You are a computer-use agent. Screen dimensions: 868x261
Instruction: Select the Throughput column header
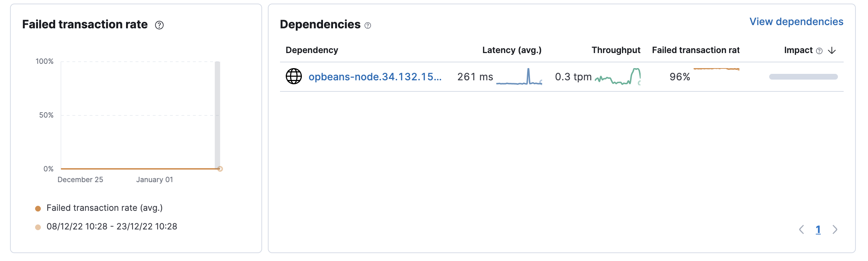[x=616, y=50]
